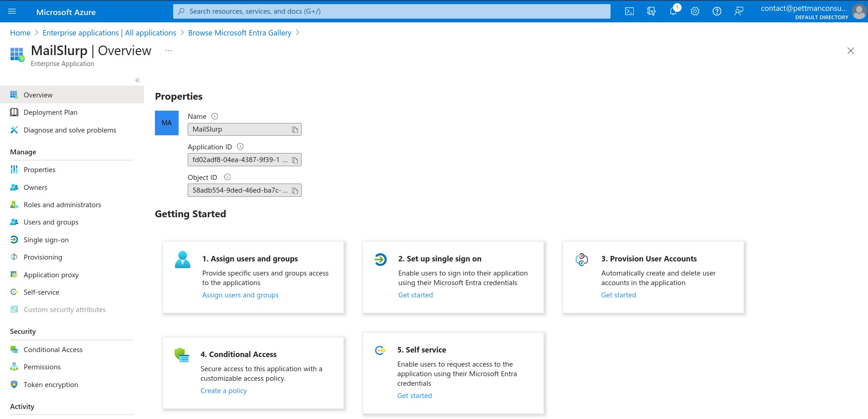
Task: Copy the Name field value
Action: click(x=295, y=130)
